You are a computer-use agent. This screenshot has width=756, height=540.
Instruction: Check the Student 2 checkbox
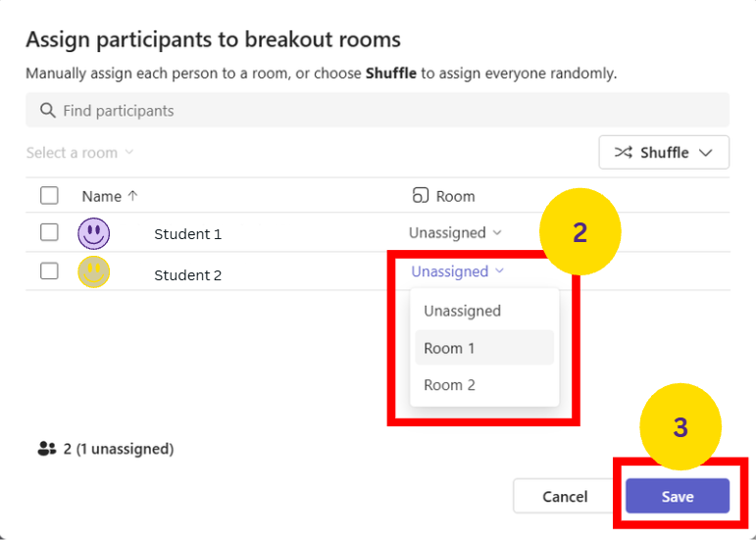point(49,271)
